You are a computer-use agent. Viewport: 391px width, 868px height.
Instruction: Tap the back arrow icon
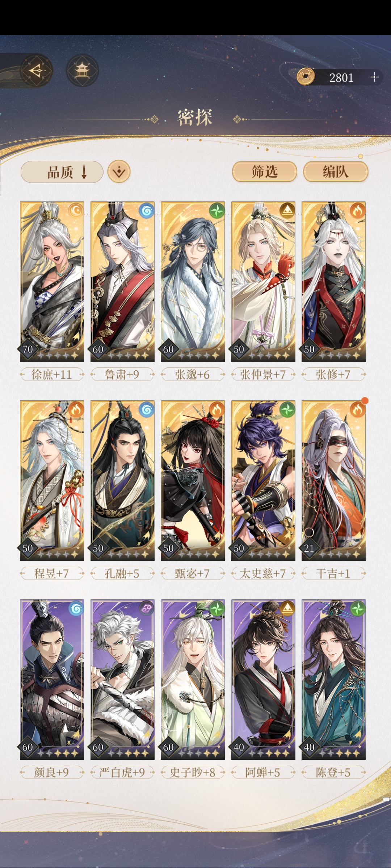click(36, 70)
